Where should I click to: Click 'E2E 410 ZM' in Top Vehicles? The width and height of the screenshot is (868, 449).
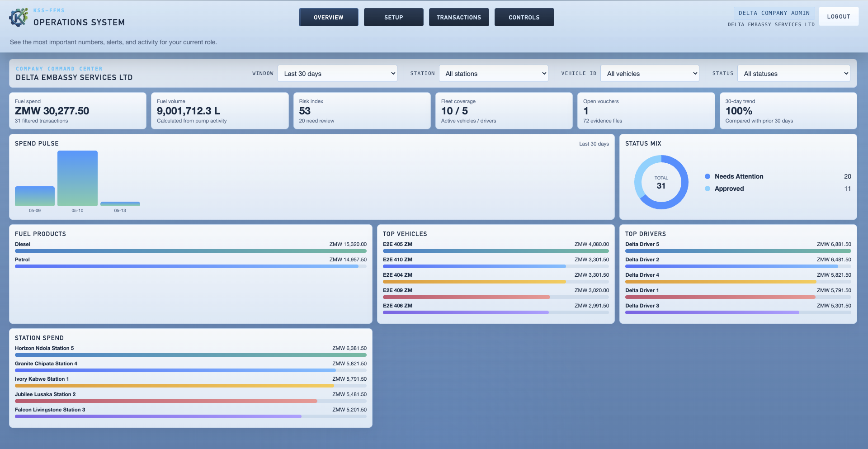tap(397, 260)
